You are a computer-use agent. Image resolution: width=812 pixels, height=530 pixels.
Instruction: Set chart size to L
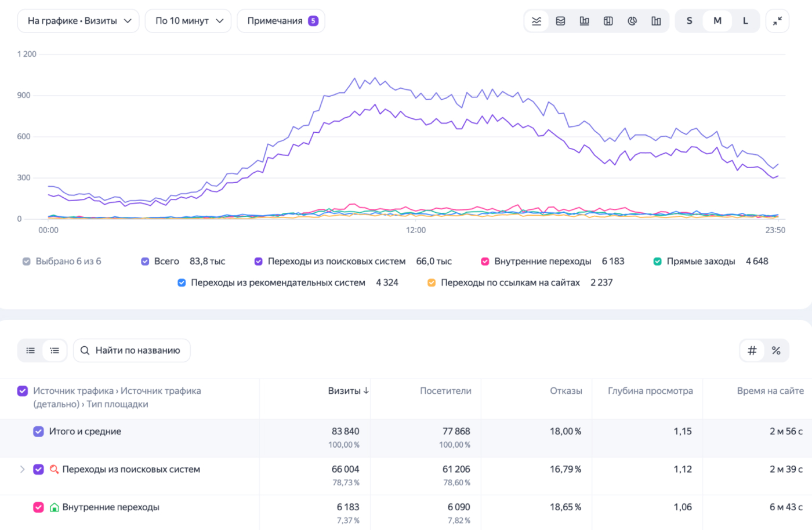coord(745,21)
